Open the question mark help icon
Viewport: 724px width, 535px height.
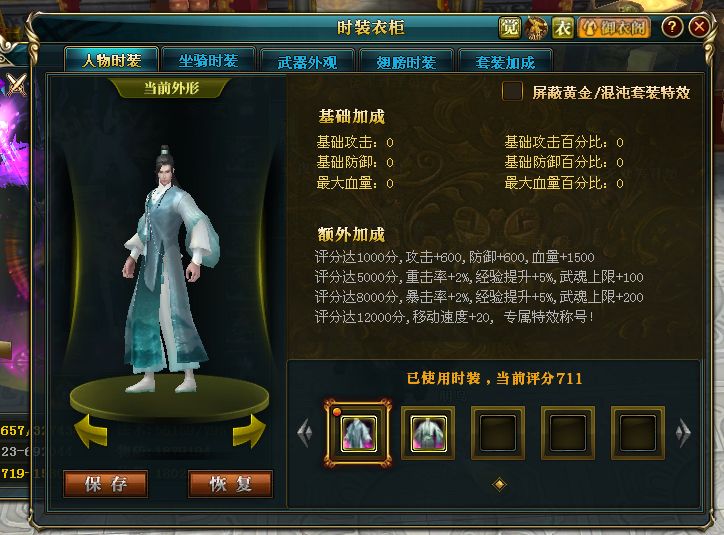pos(672,27)
